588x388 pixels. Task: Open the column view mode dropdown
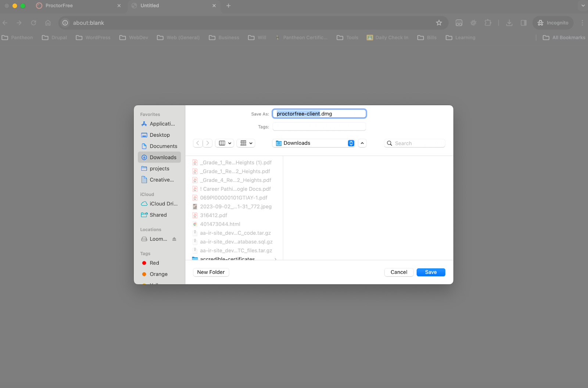225,143
